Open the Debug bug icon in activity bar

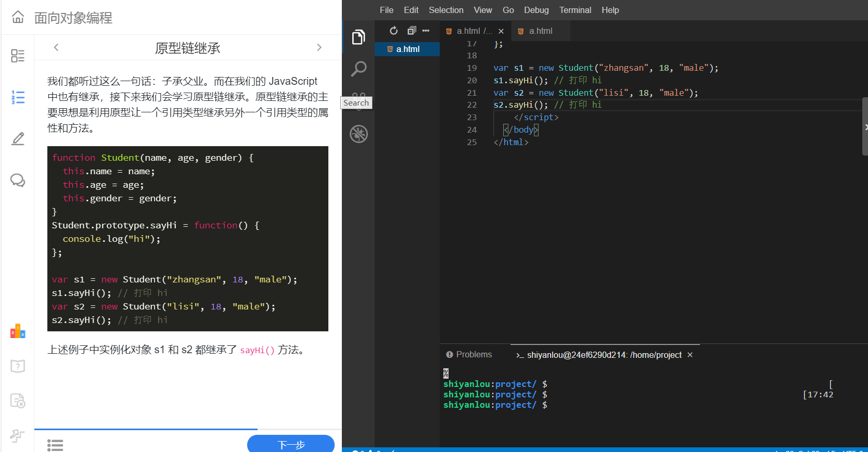click(359, 134)
